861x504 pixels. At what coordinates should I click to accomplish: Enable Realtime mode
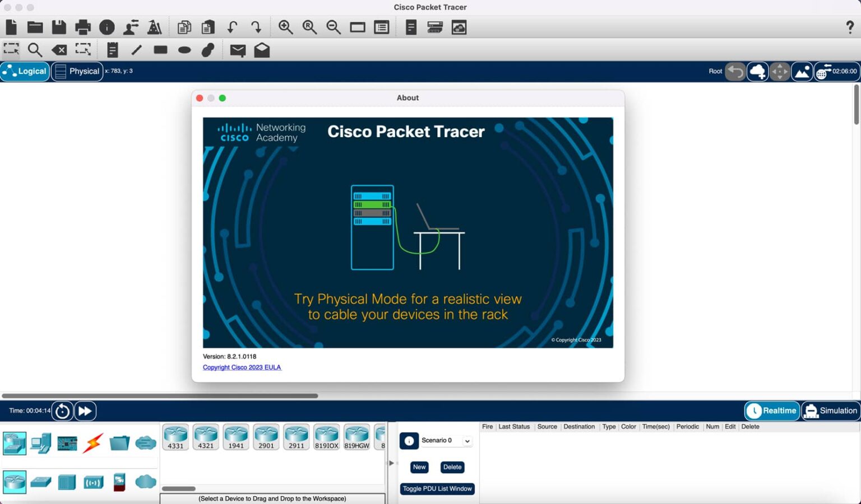pos(772,410)
